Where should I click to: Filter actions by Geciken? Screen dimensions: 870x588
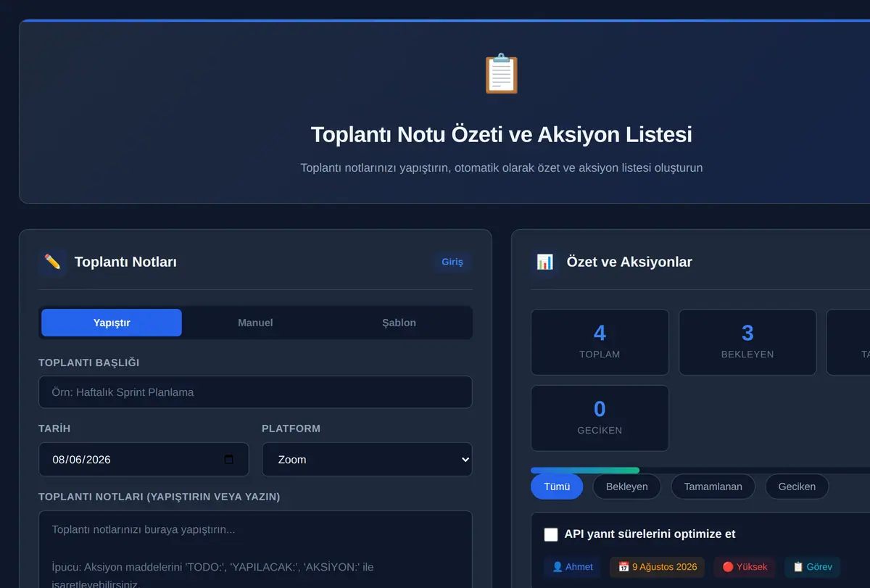click(797, 486)
